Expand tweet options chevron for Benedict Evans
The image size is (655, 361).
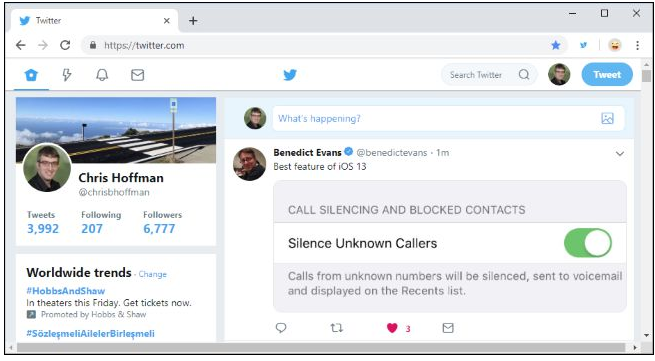[620, 153]
